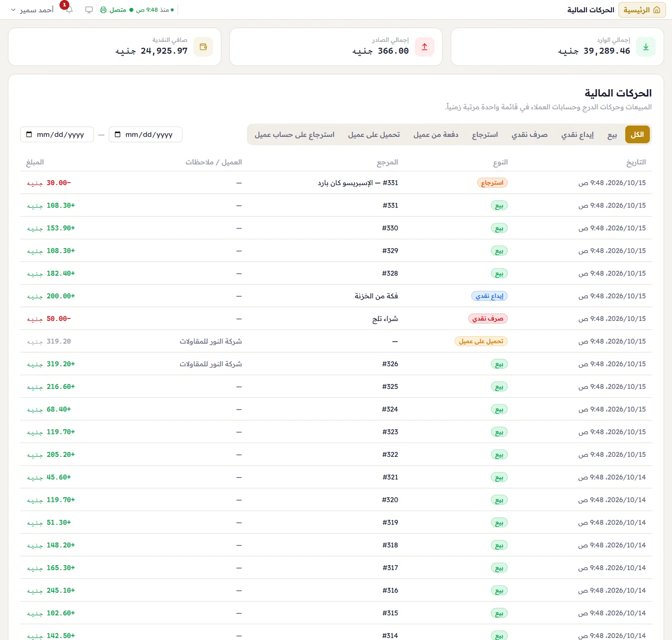This screenshot has width=672, height=640.
Task: Click the استرجاع badge in first row
Action: pos(492,183)
